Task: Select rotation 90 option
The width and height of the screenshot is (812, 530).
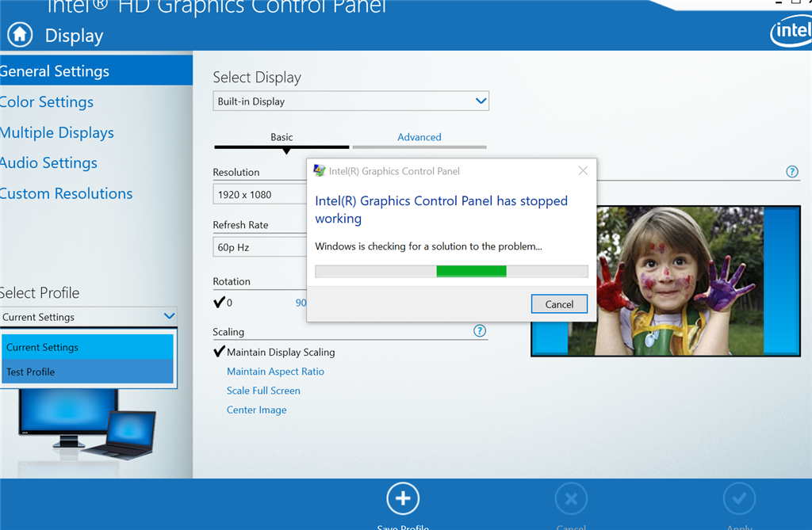Action: [x=301, y=303]
